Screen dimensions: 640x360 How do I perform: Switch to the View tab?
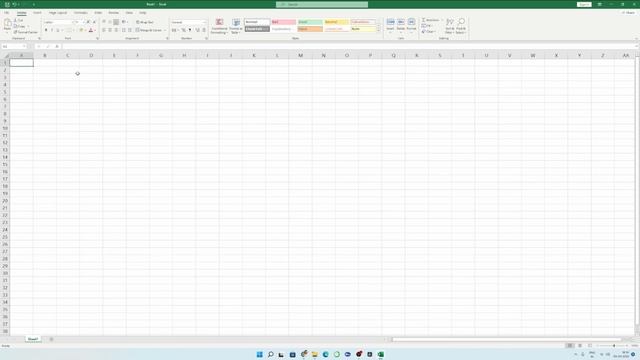tap(129, 13)
